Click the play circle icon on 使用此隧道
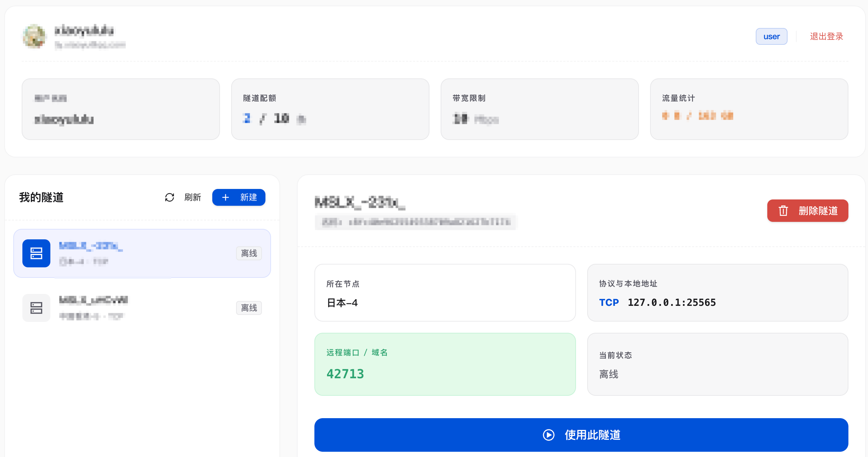 [549, 435]
